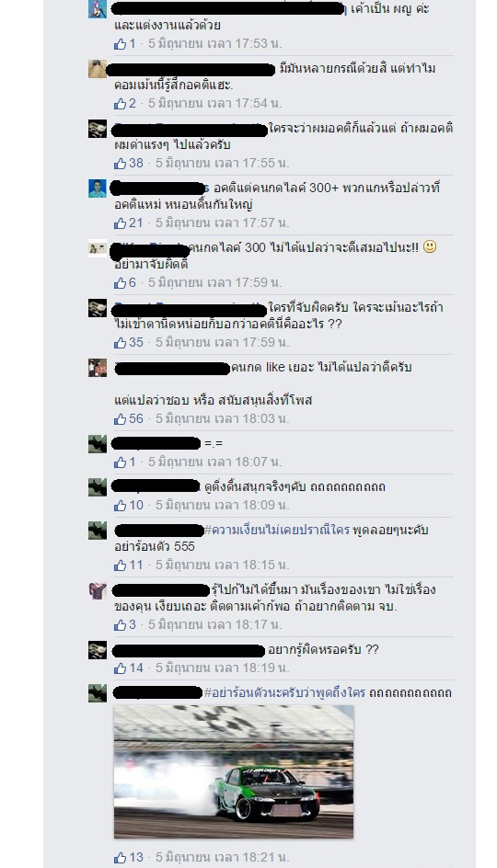Image resolution: width=497 pixels, height=868 pixels.
Task: Click thumb icon on 17:53 comment
Action: pyautogui.click(x=121, y=44)
